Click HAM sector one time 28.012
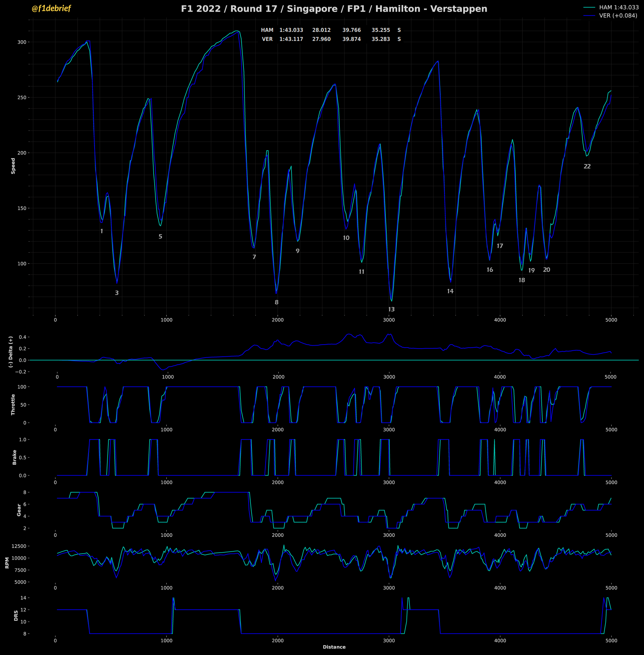Viewport: 644px width, 655px height. [321, 30]
